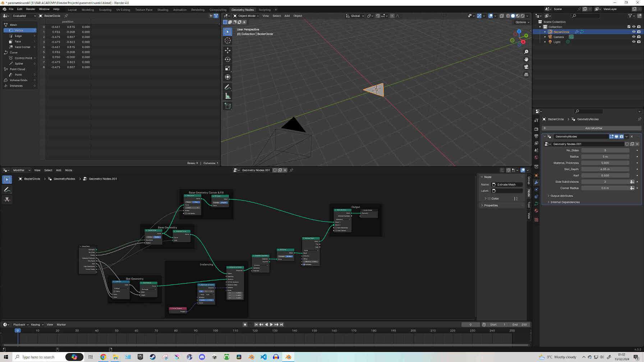Toggle Light visibility eye in outliner

pos(634,42)
